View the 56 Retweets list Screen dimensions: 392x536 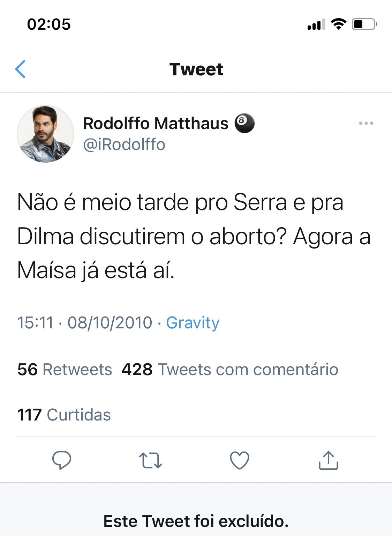coord(65,369)
